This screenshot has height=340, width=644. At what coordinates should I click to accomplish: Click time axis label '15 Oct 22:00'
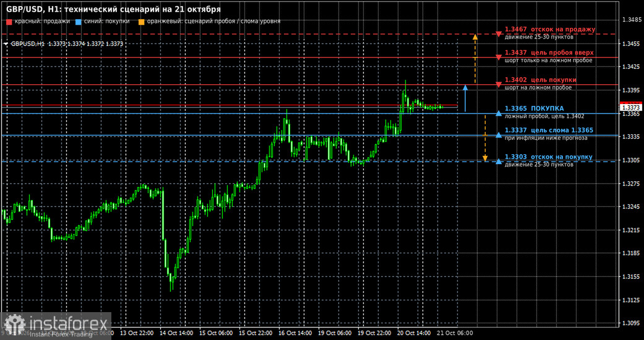(x=255, y=333)
